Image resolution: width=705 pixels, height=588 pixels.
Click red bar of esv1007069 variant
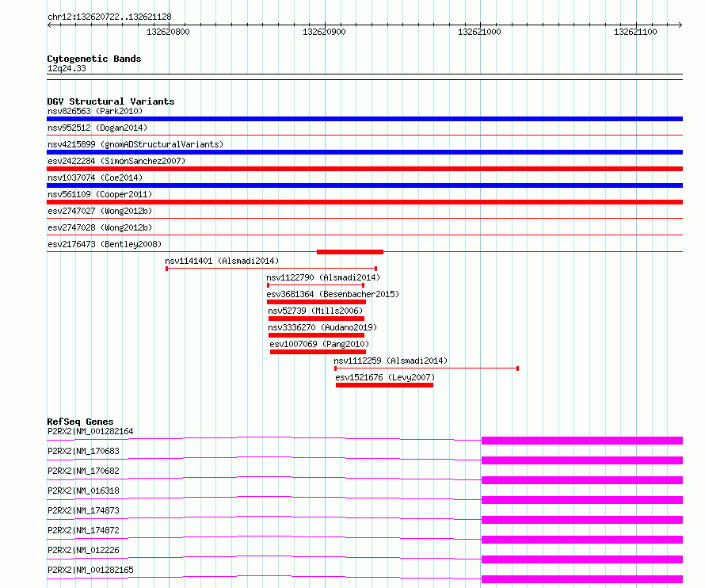point(318,352)
